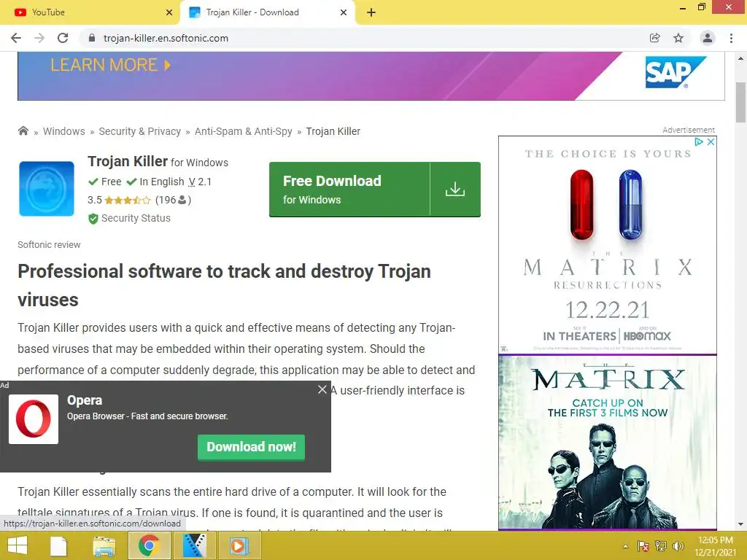The image size is (747, 560).
Task: Open the Security & Privacy breadcrumb link
Action: pos(139,131)
